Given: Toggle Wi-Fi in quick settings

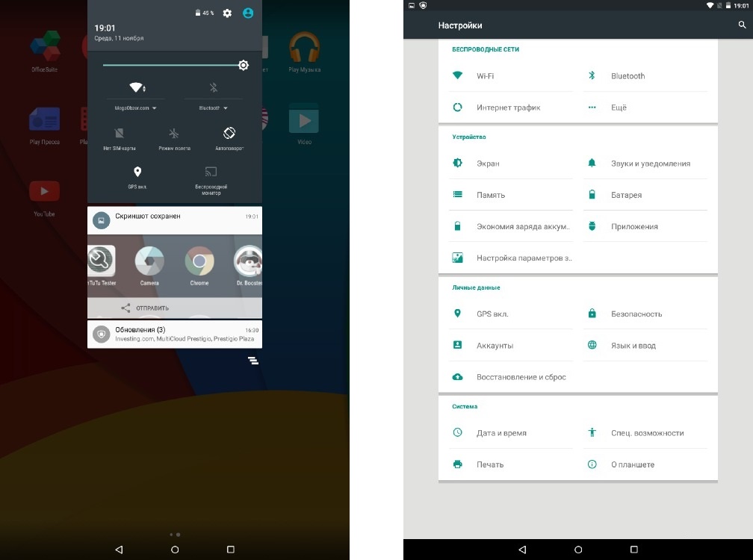Looking at the screenshot, I should pyautogui.click(x=137, y=88).
